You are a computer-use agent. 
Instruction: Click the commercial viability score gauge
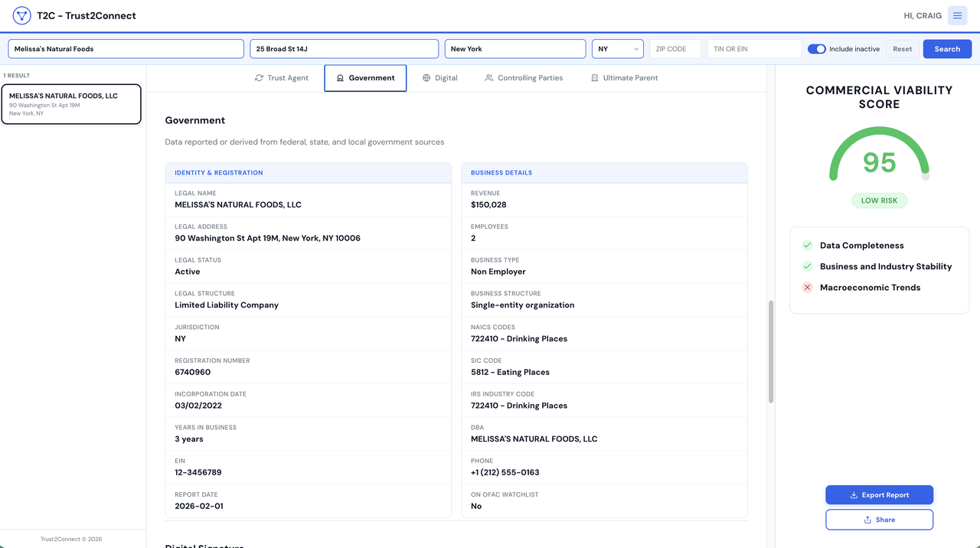coord(879,155)
